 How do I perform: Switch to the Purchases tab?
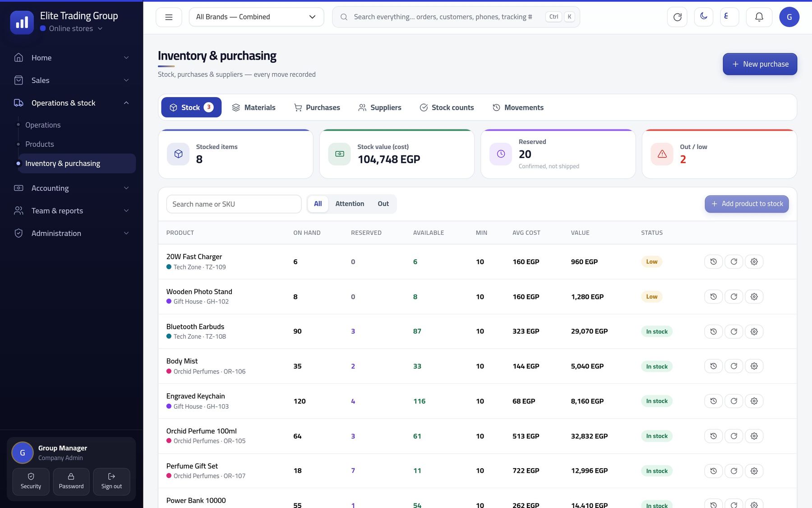(x=317, y=107)
